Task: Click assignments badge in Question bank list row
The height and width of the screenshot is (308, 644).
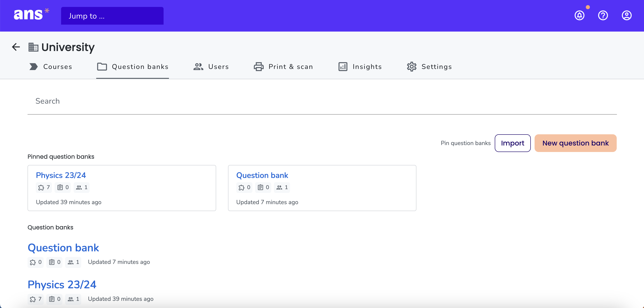Action: coord(55,262)
